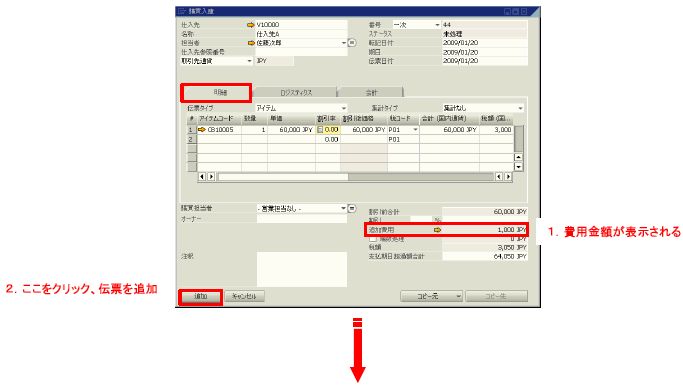Open the 追加費用 link arrow
Screen dimensions: 683x386
437,230
